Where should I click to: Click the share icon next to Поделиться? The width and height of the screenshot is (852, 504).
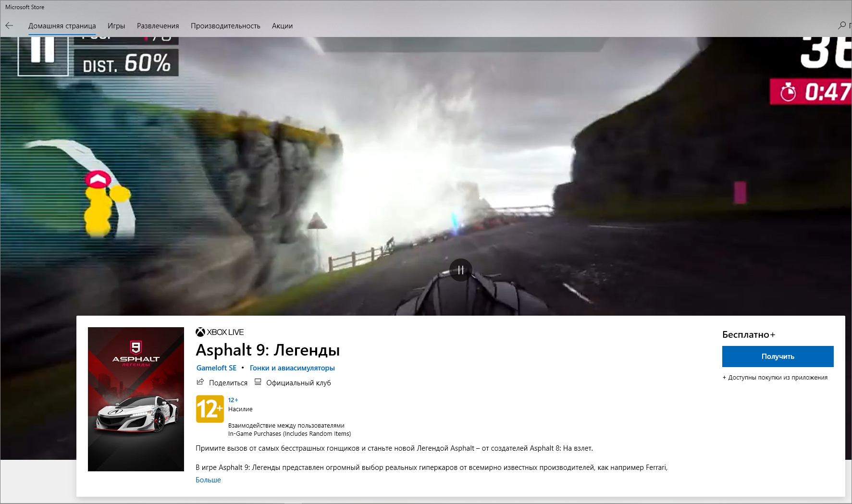tap(200, 382)
